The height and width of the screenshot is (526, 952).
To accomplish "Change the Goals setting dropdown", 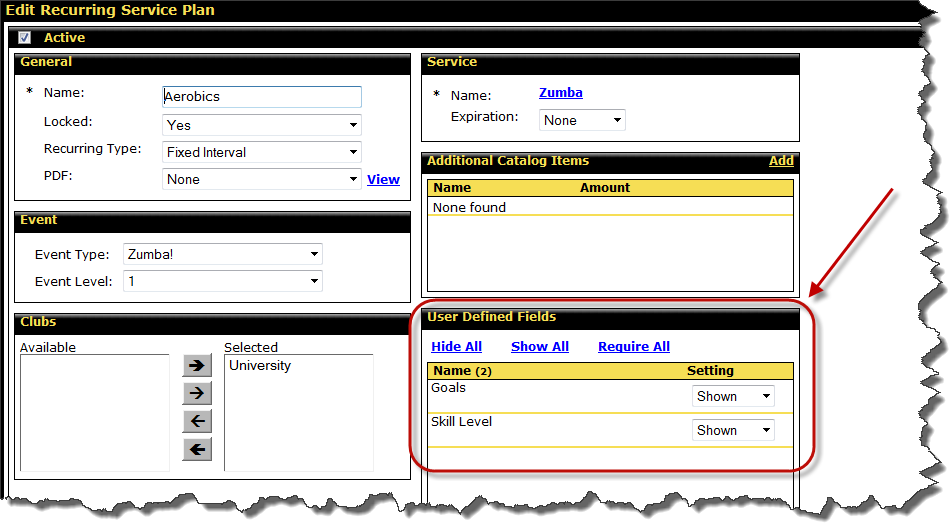I will 733,396.
